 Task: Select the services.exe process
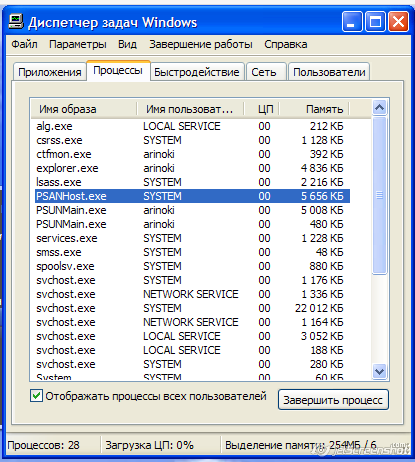(x=192, y=238)
